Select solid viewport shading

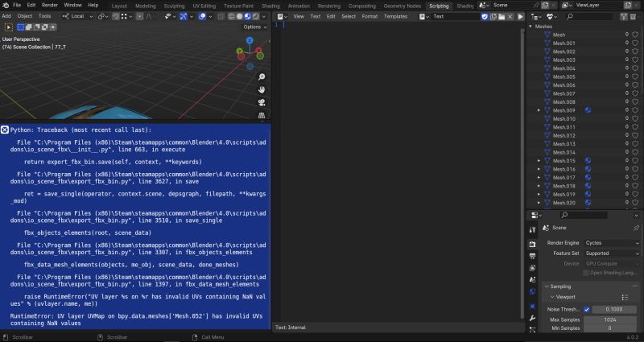coord(239,17)
